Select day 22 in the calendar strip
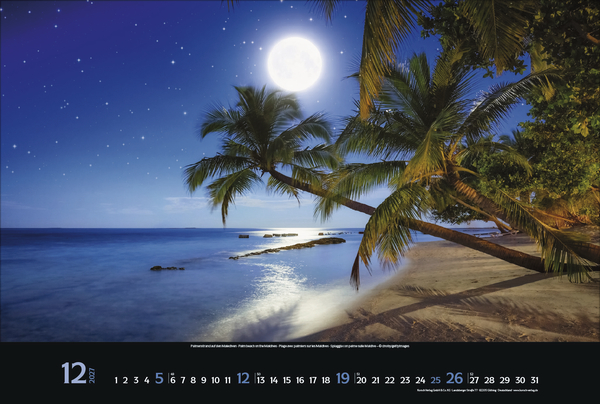 click(390, 380)
